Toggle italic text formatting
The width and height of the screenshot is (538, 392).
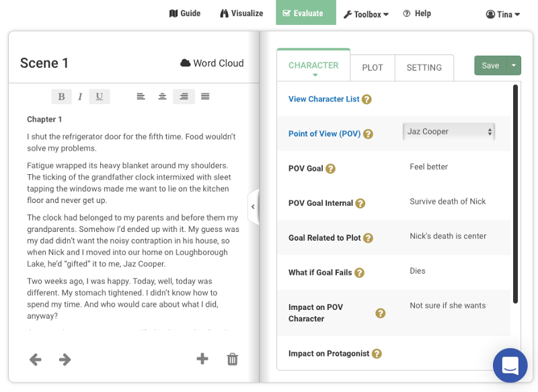click(80, 97)
